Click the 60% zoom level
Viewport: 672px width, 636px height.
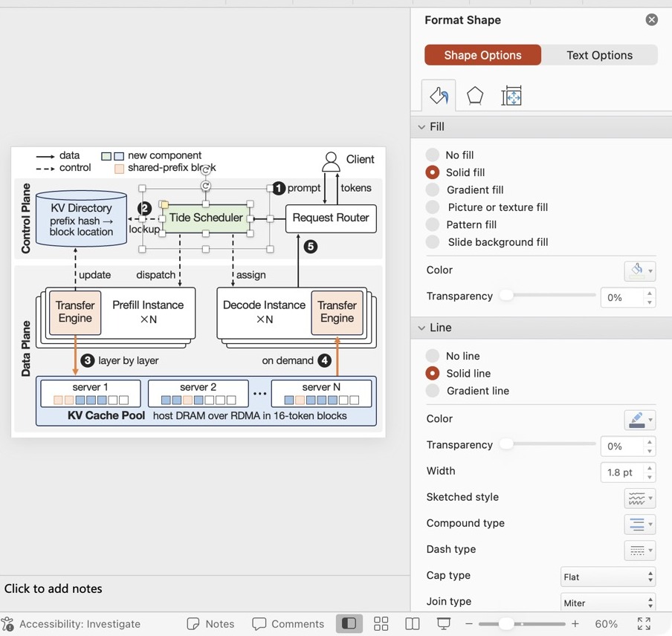pyautogui.click(x=606, y=623)
